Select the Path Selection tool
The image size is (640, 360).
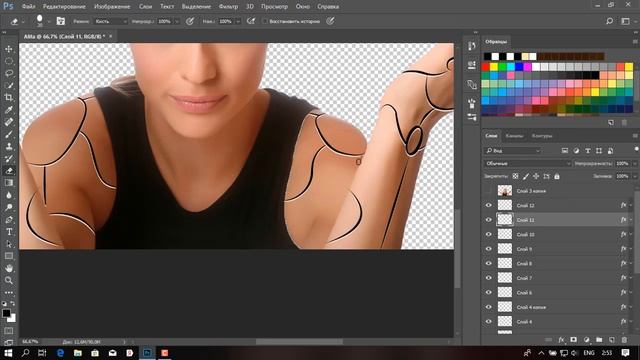click(9, 244)
